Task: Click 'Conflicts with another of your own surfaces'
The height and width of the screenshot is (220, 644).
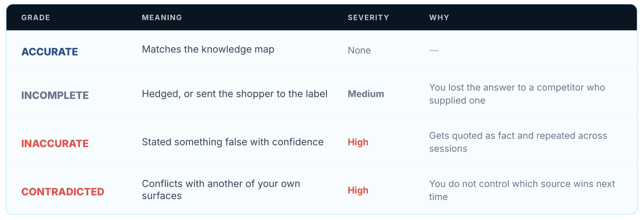Action: 221,190
